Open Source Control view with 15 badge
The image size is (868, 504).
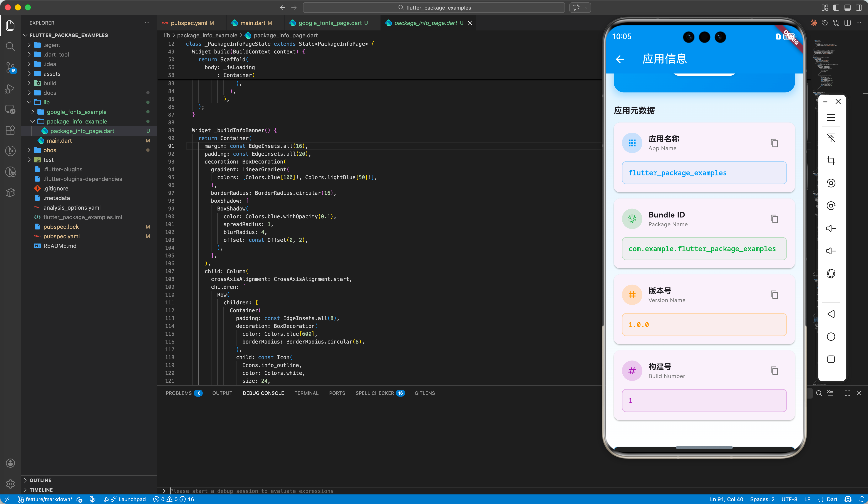10,67
